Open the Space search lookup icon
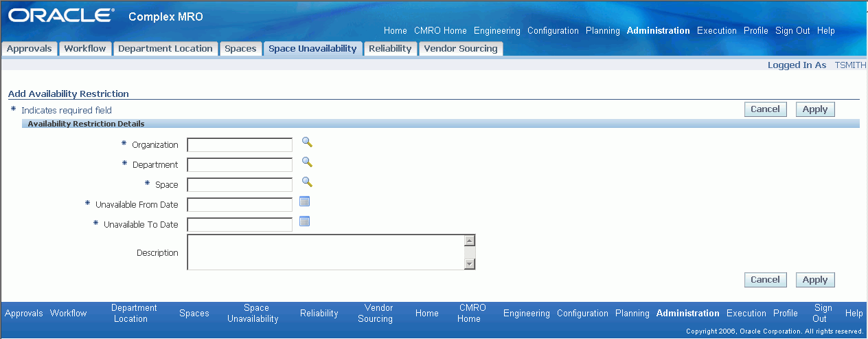The image size is (868, 339). (x=307, y=182)
